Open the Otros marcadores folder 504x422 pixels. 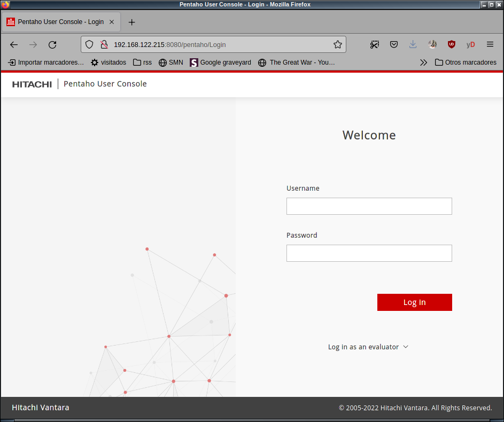tap(466, 62)
